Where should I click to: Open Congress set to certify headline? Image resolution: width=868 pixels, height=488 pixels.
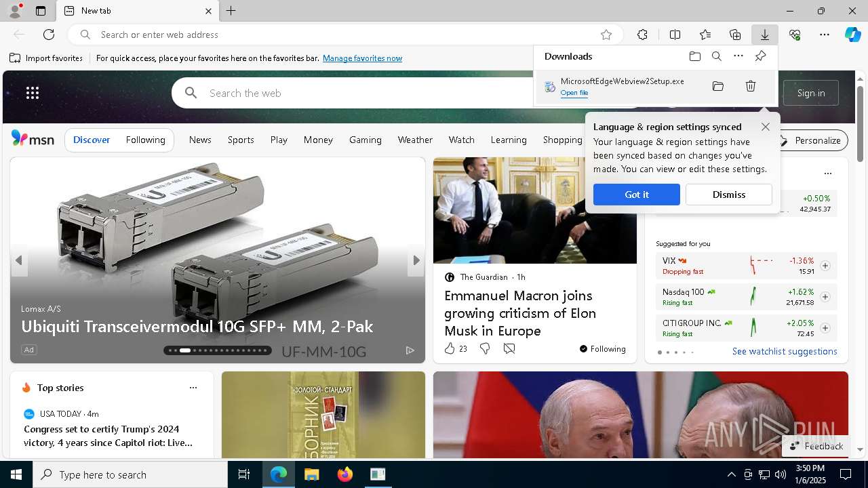click(108, 436)
